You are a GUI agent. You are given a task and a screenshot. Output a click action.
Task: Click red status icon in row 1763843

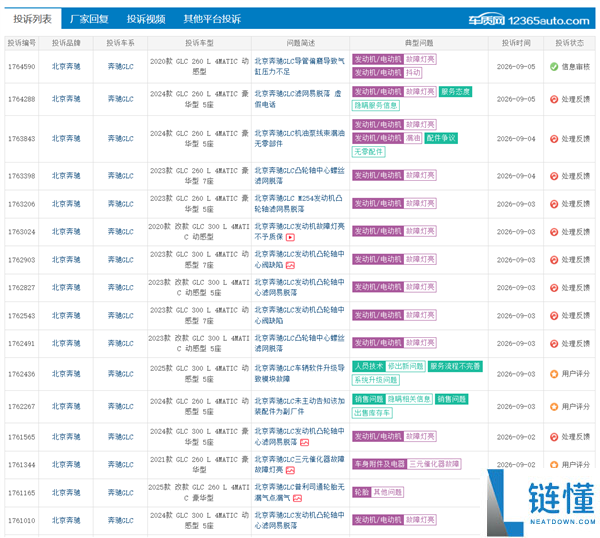point(554,139)
